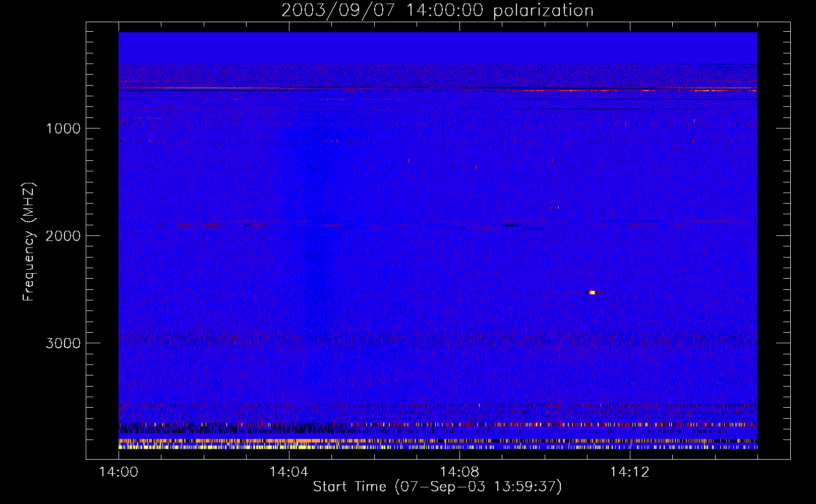
Task: Select the 1000 frequency axis label
Action: [x=63, y=129]
